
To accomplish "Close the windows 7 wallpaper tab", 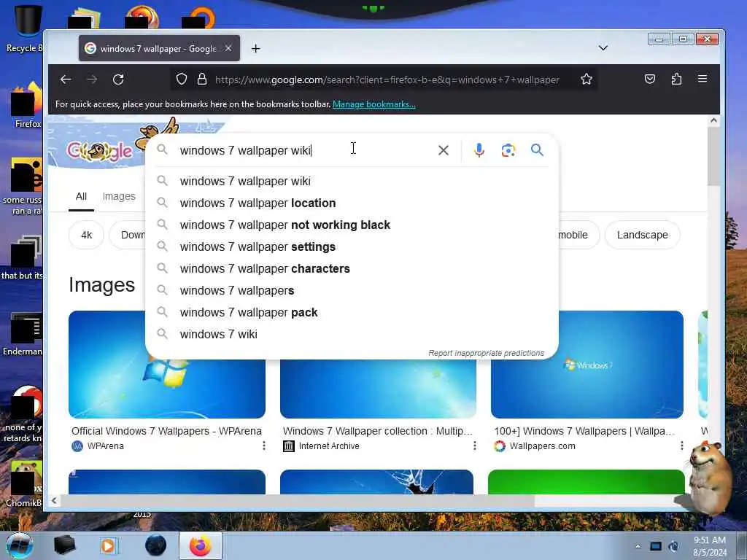I will point(228,48).
